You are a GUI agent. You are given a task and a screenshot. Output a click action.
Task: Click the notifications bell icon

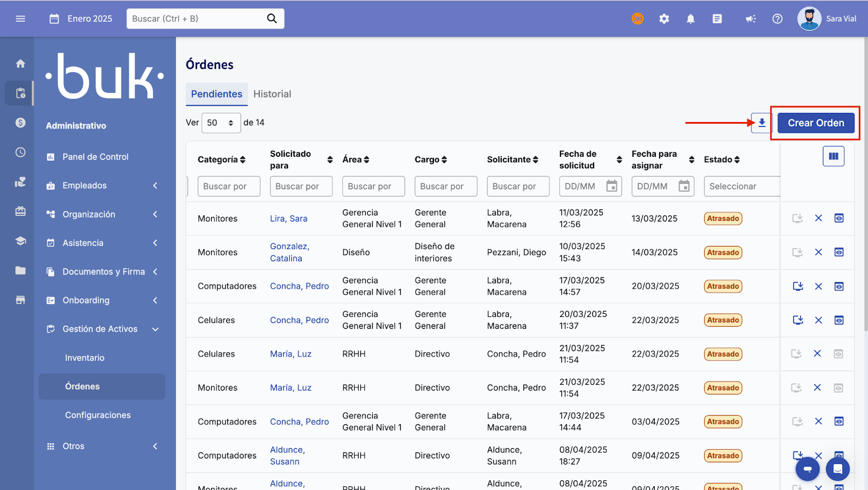tap(691, 19)
